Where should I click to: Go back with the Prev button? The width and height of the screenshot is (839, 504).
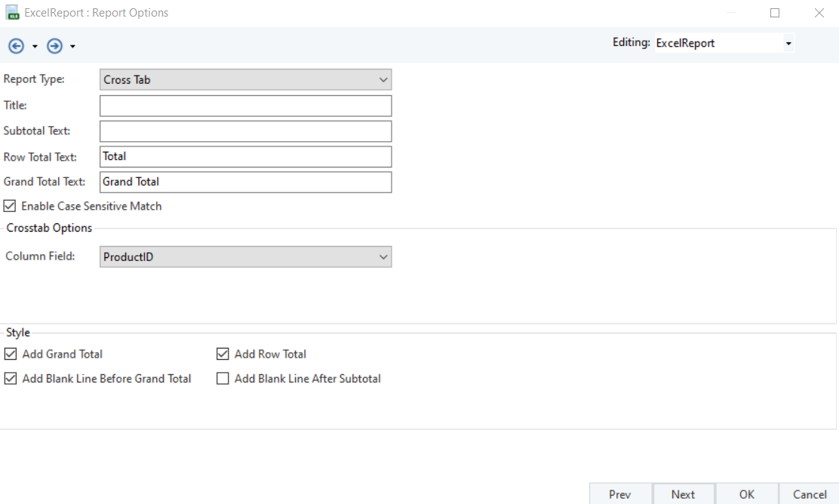click(x=619, y=494)
